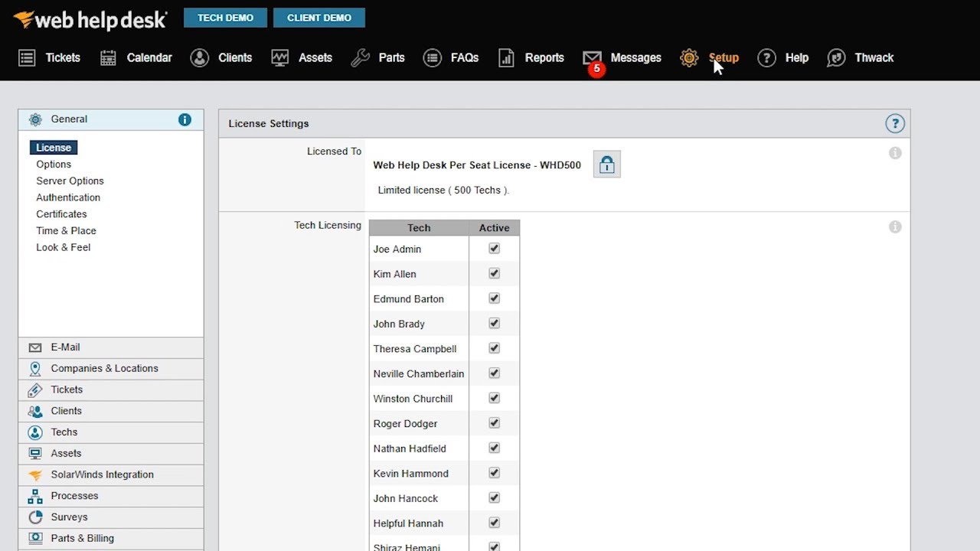Expand the Surveys section

click(x=111, y=517)
